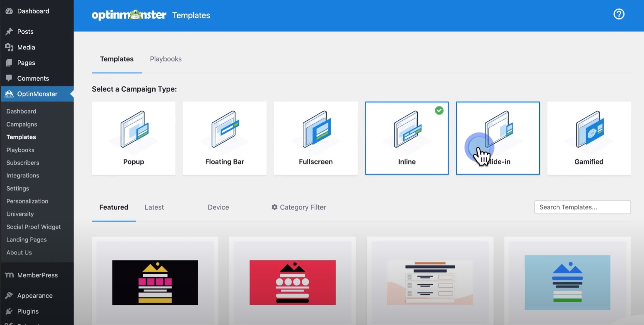Switch to the Playbooks tab

166,59
